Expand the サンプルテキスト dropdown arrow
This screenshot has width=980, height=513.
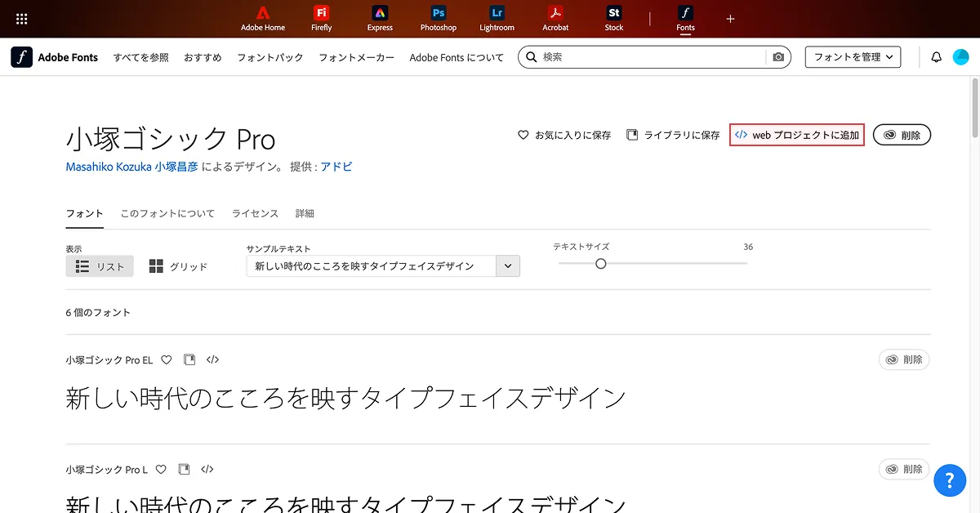pyautogui.click(x=508, y=266)
